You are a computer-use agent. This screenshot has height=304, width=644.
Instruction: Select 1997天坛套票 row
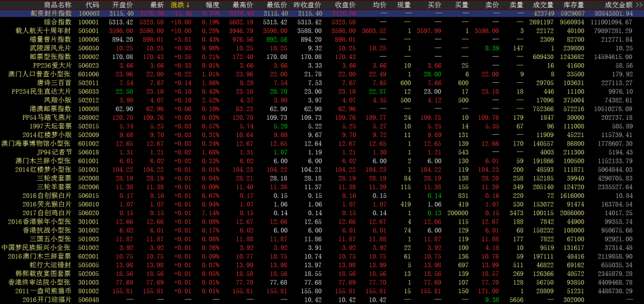click(x=322, y=126)
